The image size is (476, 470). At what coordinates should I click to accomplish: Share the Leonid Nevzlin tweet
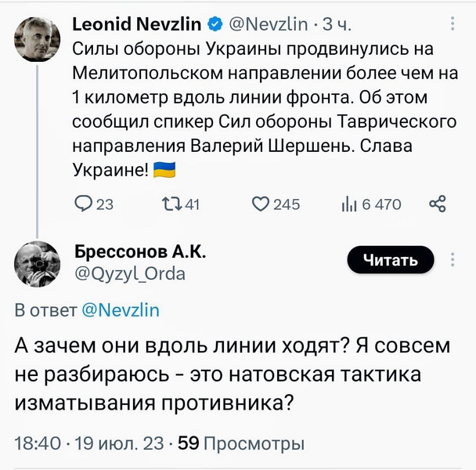[x=438, y=204]
